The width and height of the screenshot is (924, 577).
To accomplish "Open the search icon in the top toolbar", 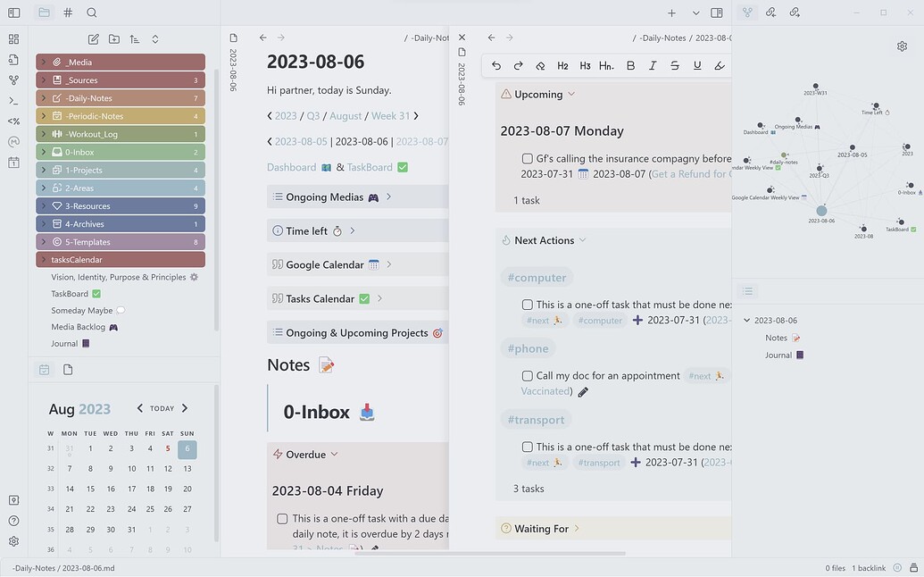I will coord(92,13).
